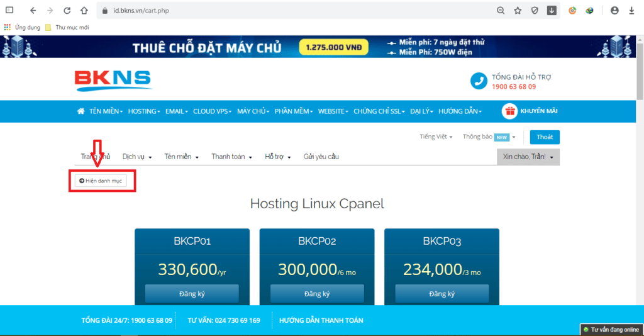
Task: Click the zoom magnifier icon in address bar
Action: [500, 11]
